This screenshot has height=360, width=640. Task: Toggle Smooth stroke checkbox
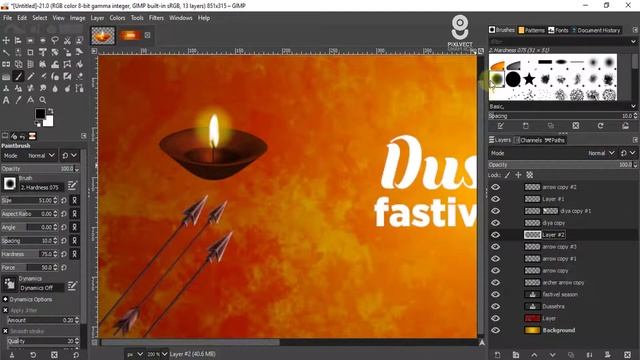click(6, 331)
